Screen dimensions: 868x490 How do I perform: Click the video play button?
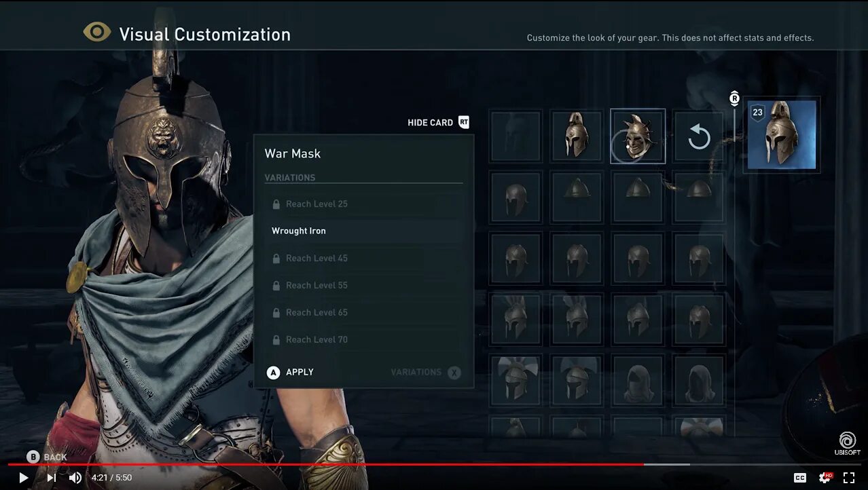pos(23,478)
